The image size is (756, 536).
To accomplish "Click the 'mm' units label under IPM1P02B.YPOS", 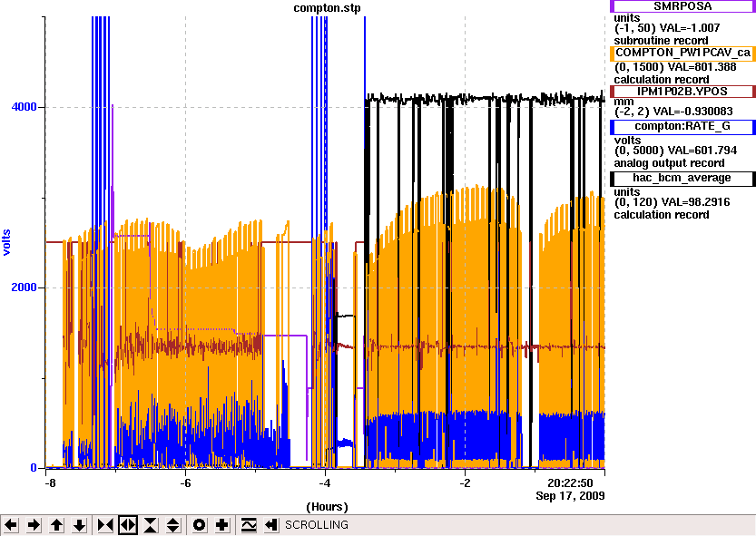I will pos(623,102).
